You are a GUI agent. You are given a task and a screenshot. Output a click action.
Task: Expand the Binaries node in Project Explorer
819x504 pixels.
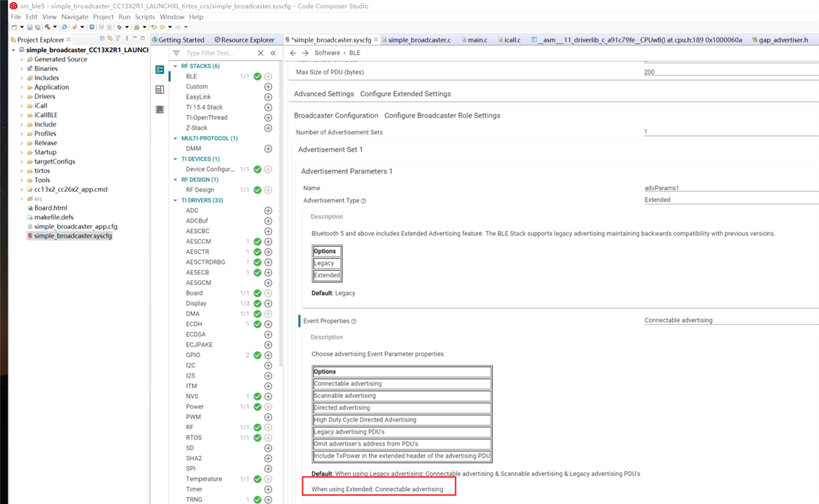click(x=21, y=69)
